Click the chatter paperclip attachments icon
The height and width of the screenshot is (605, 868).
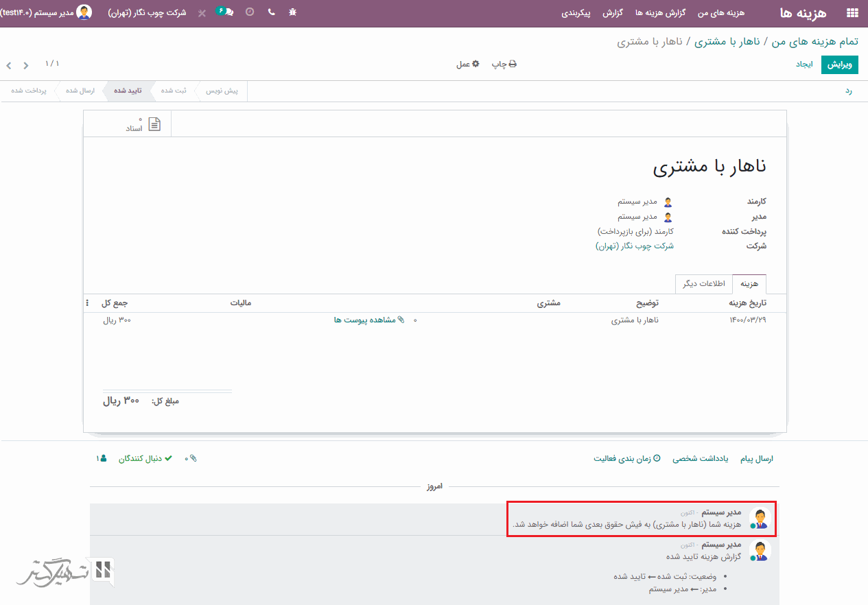(191, 458)
